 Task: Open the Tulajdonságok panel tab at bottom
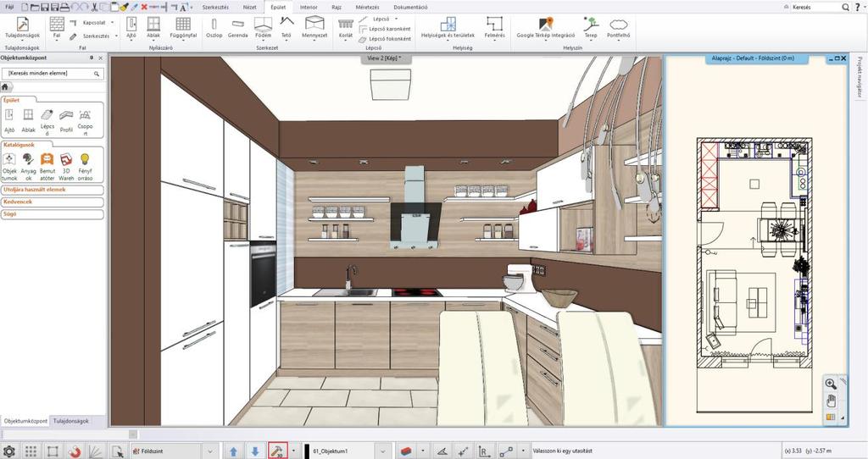pyautogui.click(x=71, y=421)
